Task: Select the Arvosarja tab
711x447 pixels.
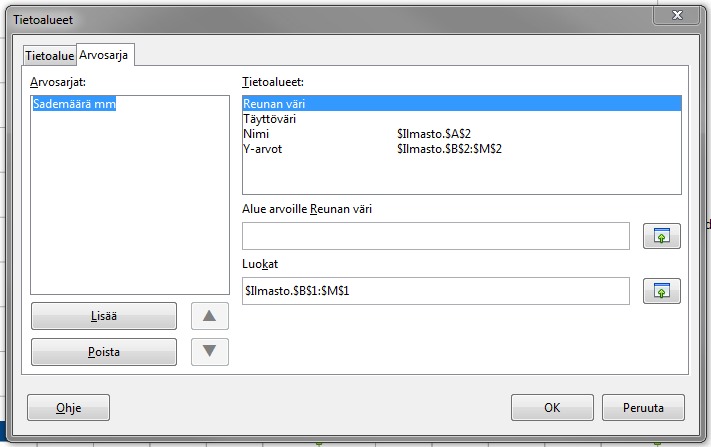Action: pyautogui.click(x=106, y=55)
